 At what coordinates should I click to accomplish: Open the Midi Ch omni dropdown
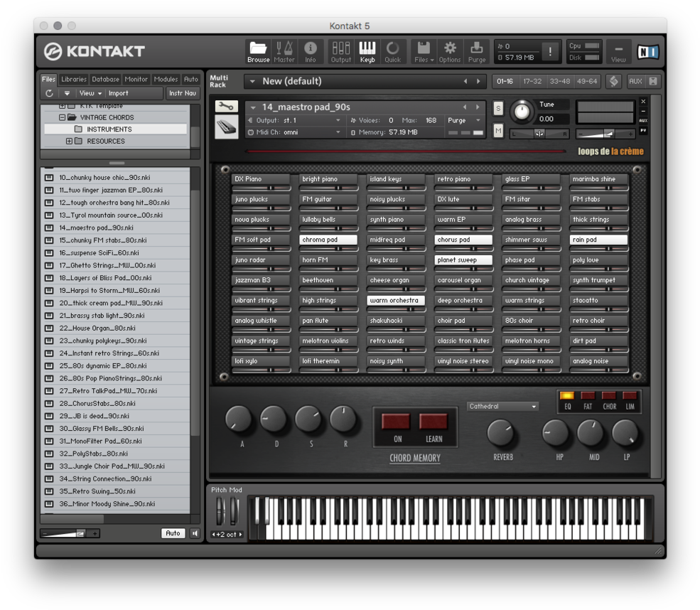(307, 131)
